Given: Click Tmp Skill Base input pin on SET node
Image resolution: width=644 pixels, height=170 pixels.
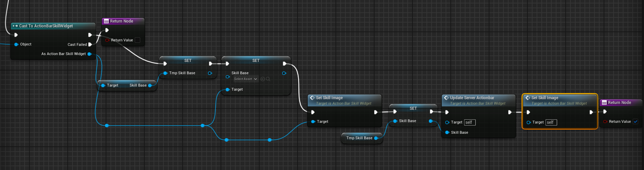Looking at the screenshot, I should tap(166, 73).
